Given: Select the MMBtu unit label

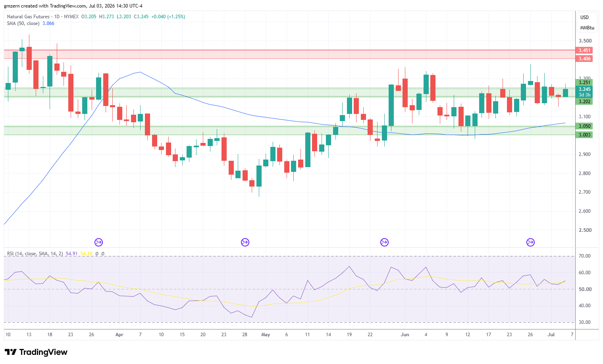Looking at the screenshot, I should click(587, 28).
